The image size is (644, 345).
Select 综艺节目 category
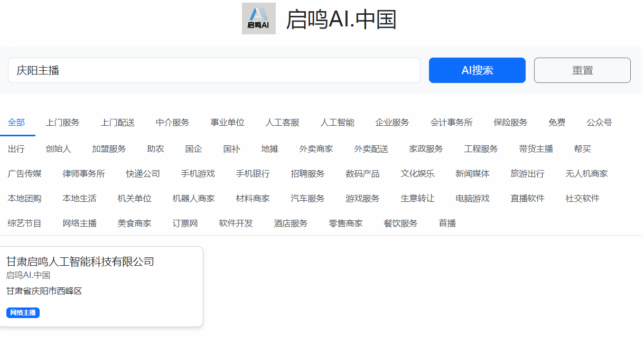point(25,223)
